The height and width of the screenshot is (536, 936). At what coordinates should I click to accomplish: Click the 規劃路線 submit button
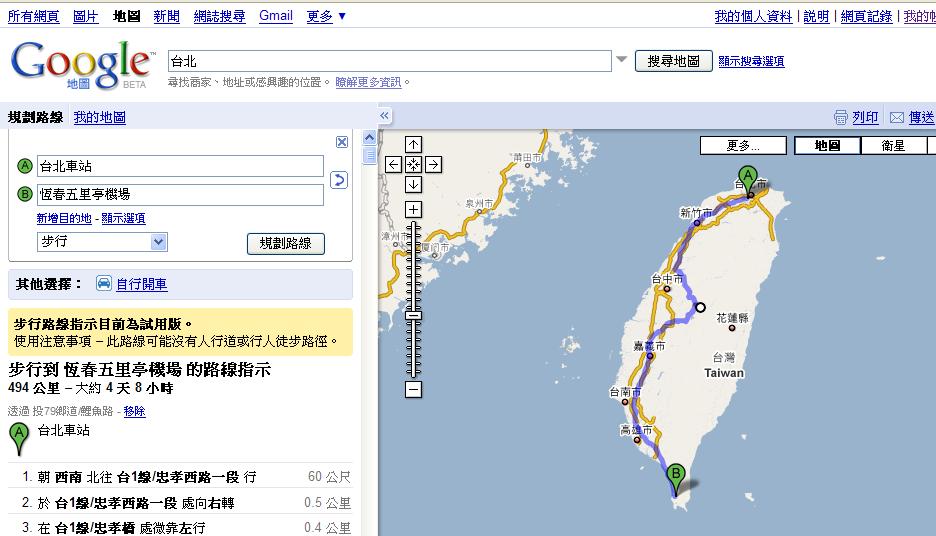point(286,244)
